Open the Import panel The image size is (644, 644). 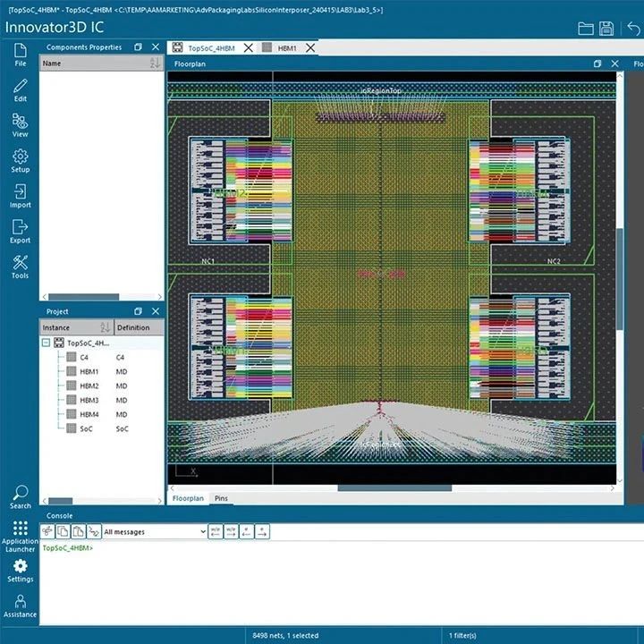pos(20,196)
